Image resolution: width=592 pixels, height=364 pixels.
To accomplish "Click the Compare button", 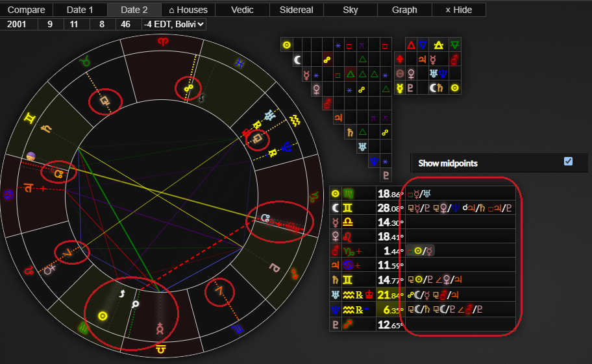I will coord(26,10).
